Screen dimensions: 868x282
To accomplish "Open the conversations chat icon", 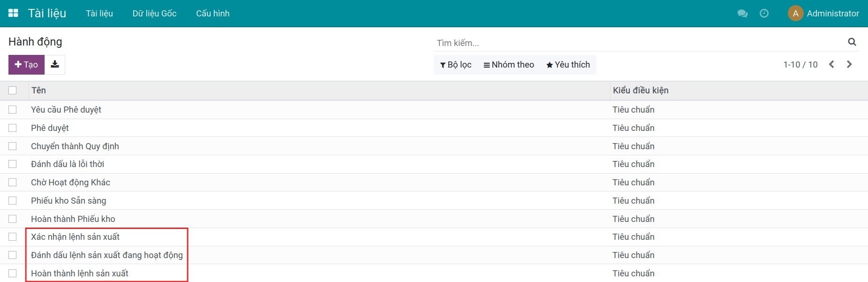I will click(x=742, y=14).
